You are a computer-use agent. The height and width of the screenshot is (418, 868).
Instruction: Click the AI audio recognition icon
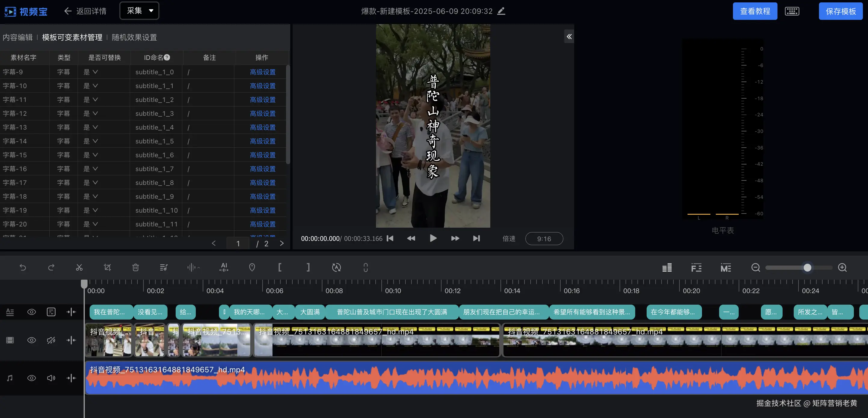pos(224,267)
